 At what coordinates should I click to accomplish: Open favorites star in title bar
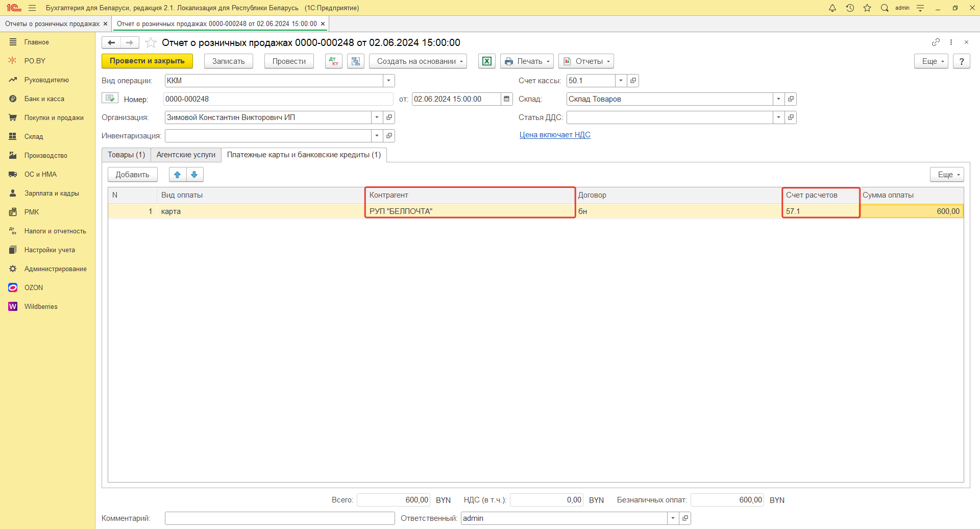[x=867, y=8]
